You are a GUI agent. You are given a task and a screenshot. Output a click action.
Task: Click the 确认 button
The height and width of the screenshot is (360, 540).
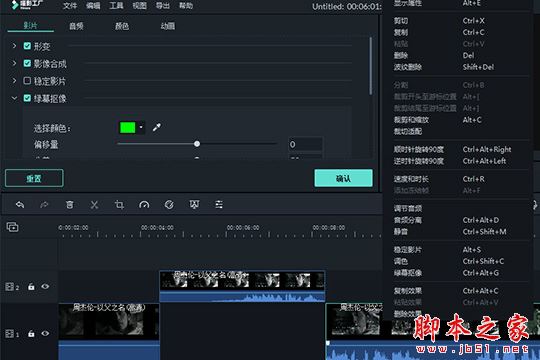(x=343, y=178)
